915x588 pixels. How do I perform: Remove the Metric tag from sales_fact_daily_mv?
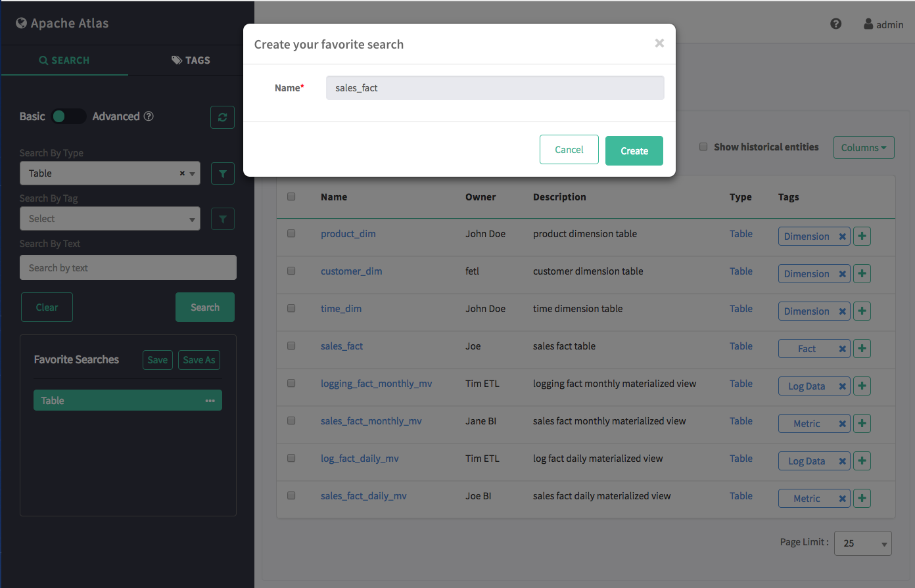click(842, 499)
